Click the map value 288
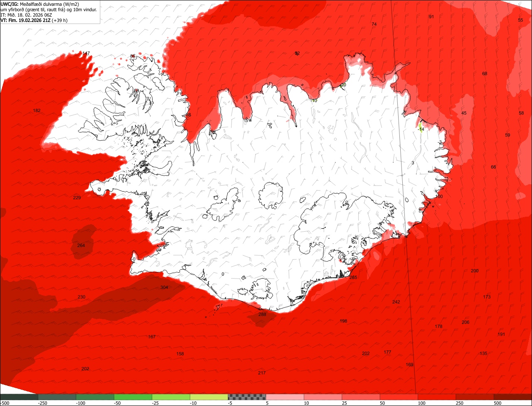 (x=262, y=314)
